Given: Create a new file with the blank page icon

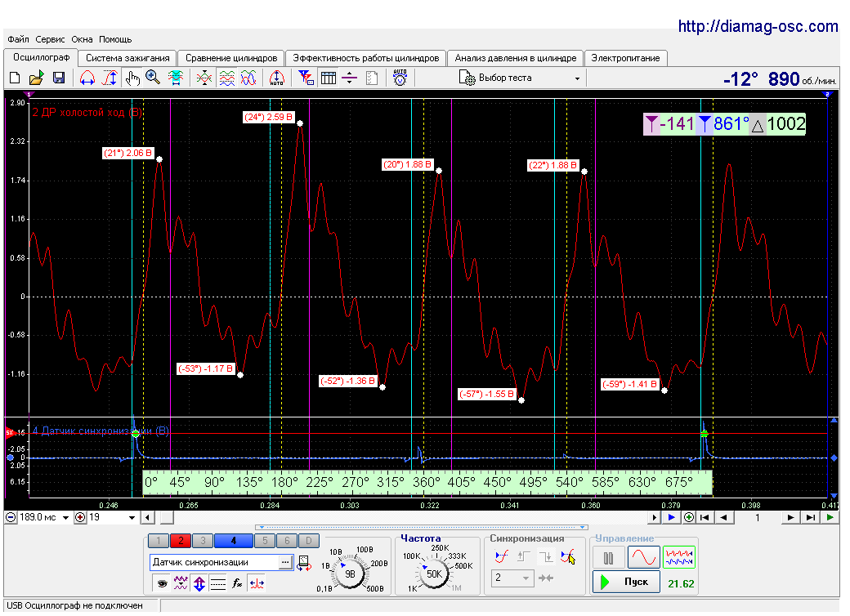Looking at the screenshot, I should tap(16, 78).
